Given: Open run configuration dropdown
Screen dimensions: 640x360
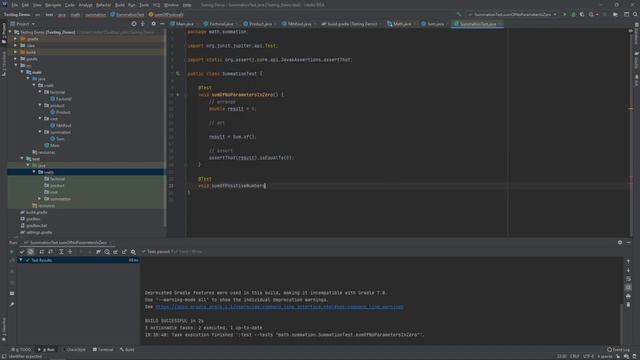Looking at the screenshot, I should 512,14.
